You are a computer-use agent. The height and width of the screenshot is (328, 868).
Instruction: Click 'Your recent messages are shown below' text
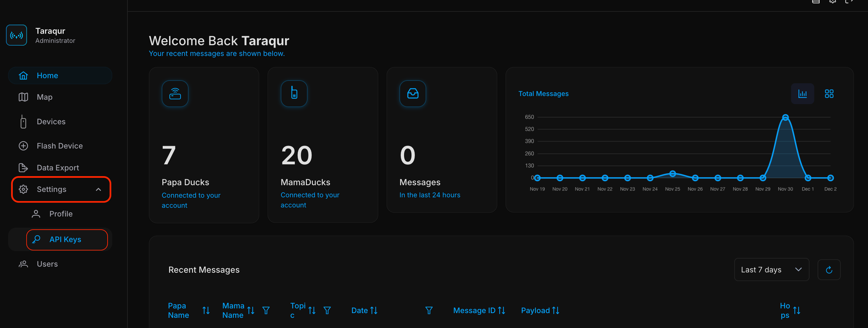217,53
